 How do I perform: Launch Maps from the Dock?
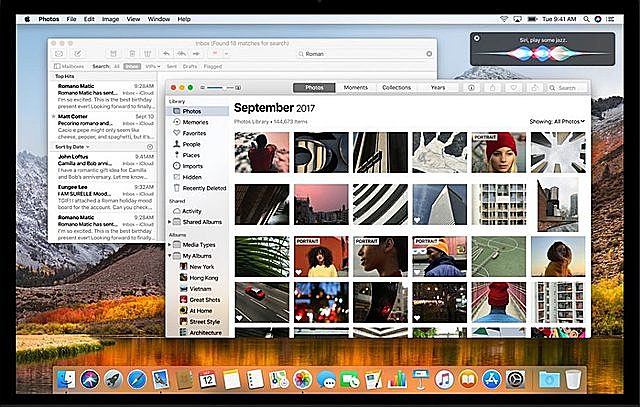pyautogui.click(x=279, y=380)
